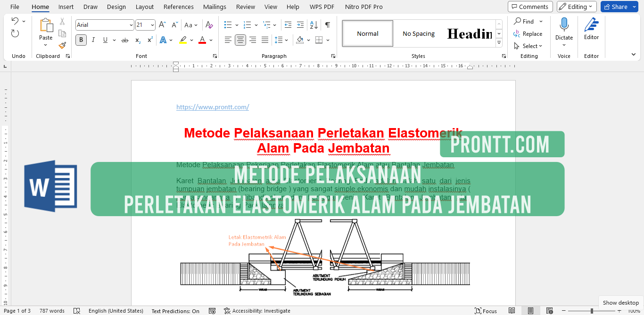Screen dimensions: 644x315
Task: Switch to the References tab
Action: point(179,7)
